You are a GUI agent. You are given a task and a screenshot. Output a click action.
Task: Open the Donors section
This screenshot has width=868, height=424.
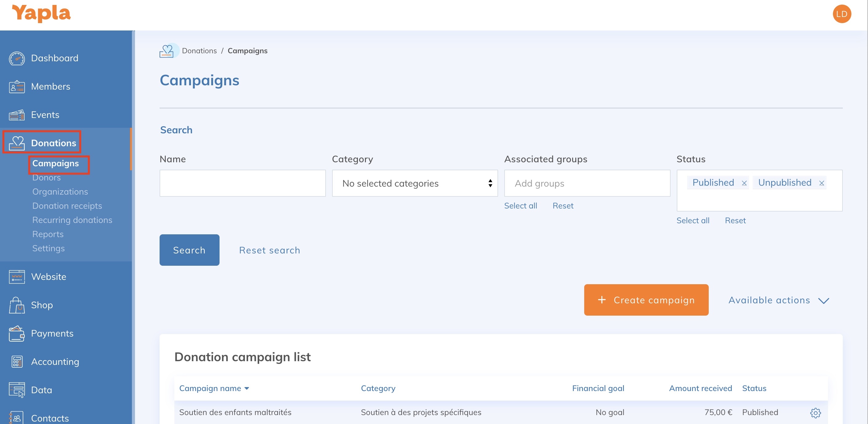46,177
